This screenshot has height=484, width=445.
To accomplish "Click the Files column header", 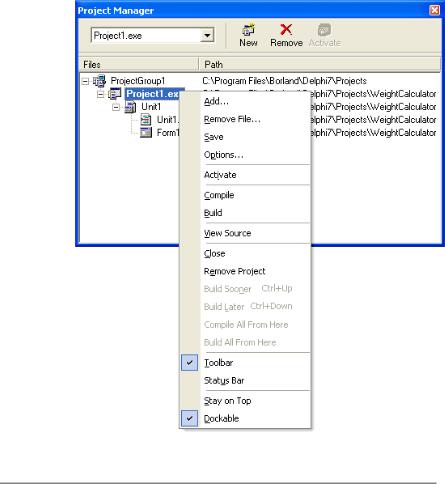I will (x=139, y=64).
